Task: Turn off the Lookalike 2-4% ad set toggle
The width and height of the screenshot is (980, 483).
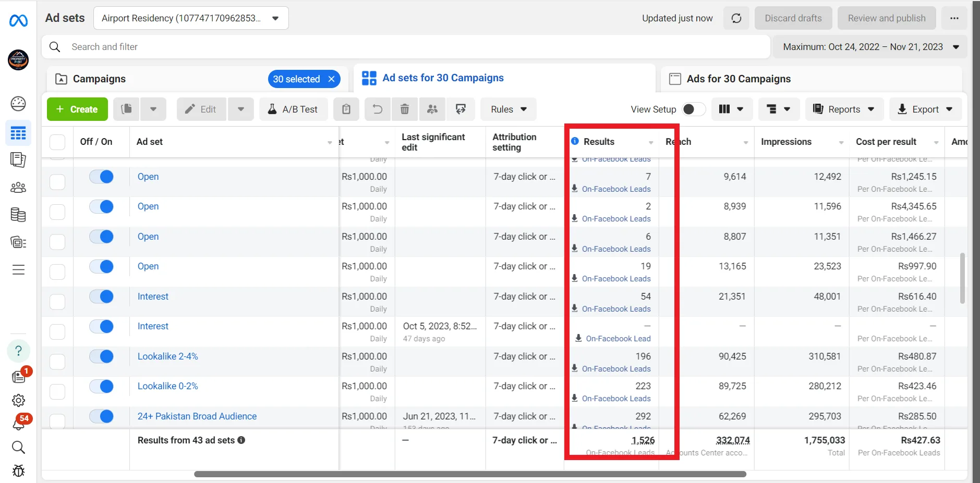Action: 102,356
